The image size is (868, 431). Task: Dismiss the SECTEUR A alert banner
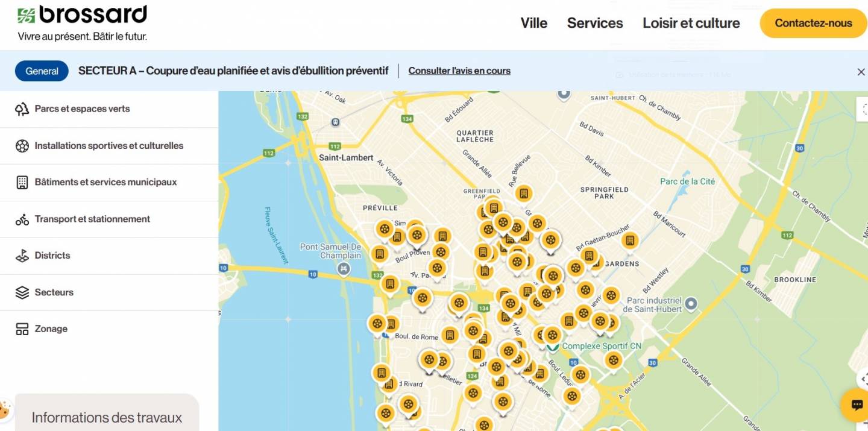point(861,72)
